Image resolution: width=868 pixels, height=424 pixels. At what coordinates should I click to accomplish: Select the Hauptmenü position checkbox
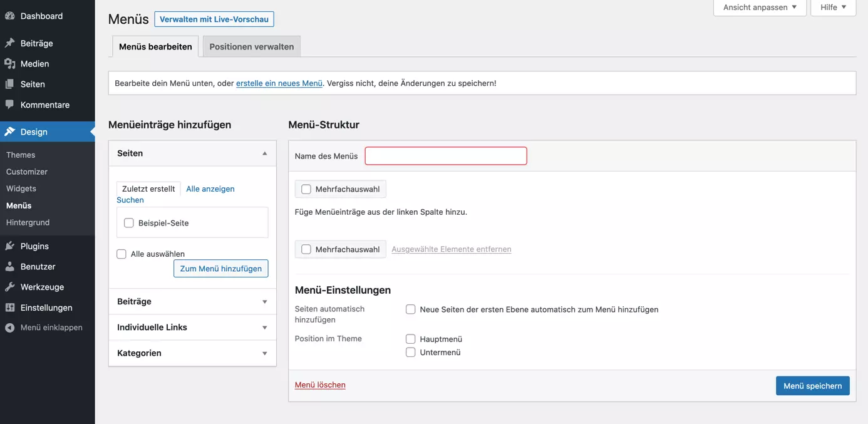tap(411, 339)
